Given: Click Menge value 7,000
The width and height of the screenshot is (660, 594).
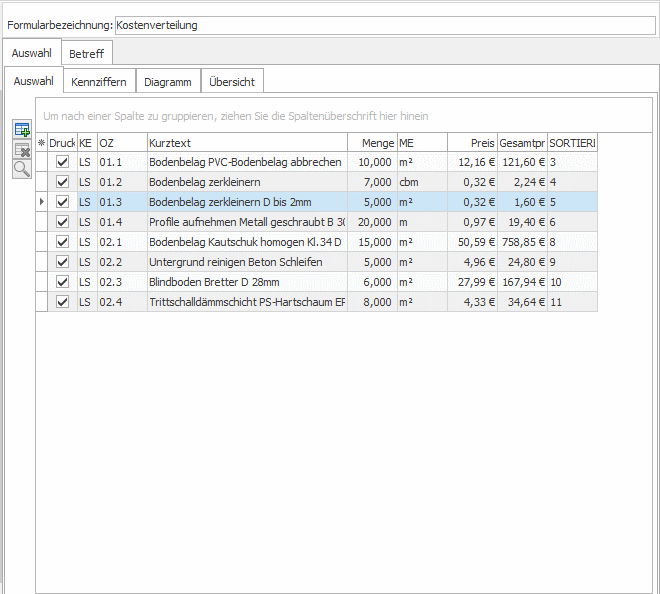Looking at the screenshot, I should (x=372, y=182).
